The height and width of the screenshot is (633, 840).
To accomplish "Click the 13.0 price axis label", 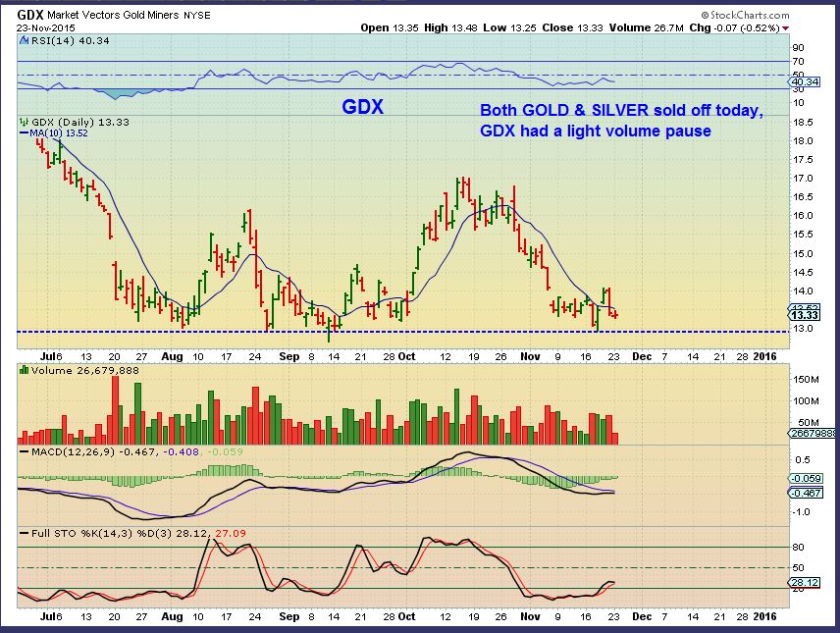I will click(x=803, y=329).
